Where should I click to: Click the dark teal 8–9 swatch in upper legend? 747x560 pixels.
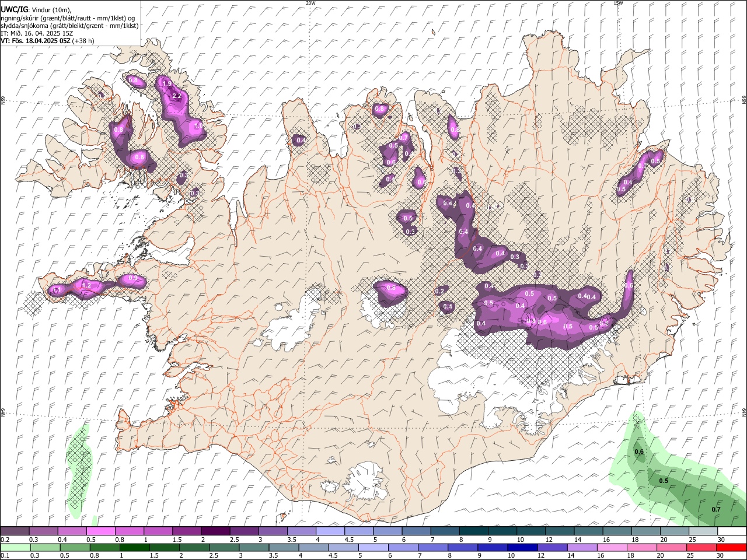(474, 531)
